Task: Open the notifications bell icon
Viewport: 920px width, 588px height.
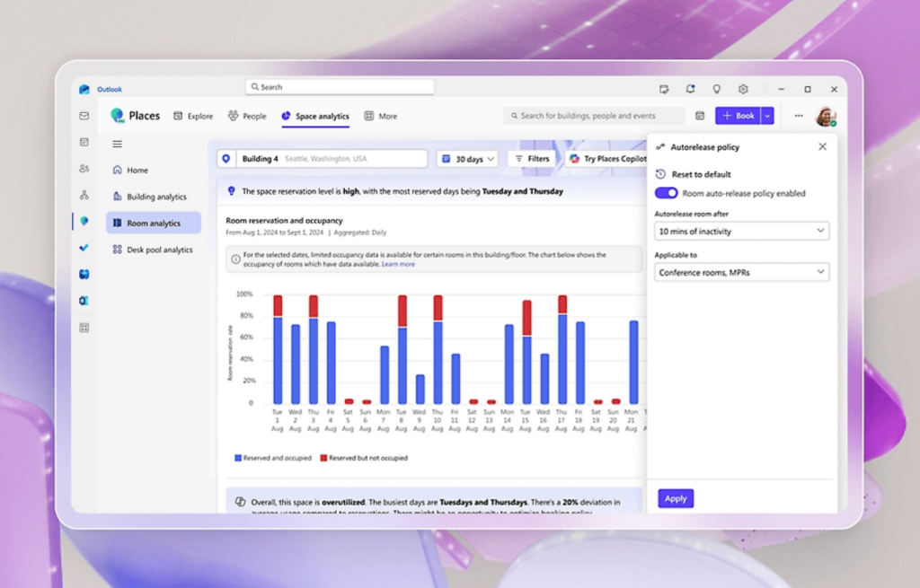Action: (x=690, y=89)
